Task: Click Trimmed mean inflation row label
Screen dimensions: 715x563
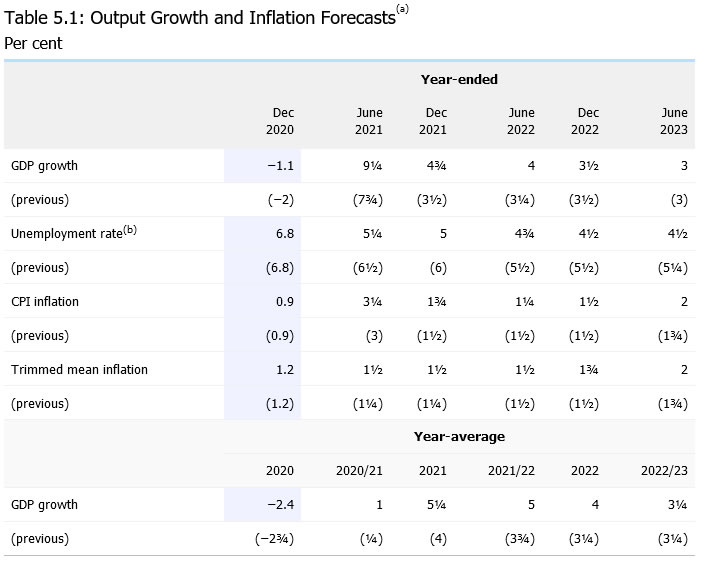Action: [x=79, y=369]
